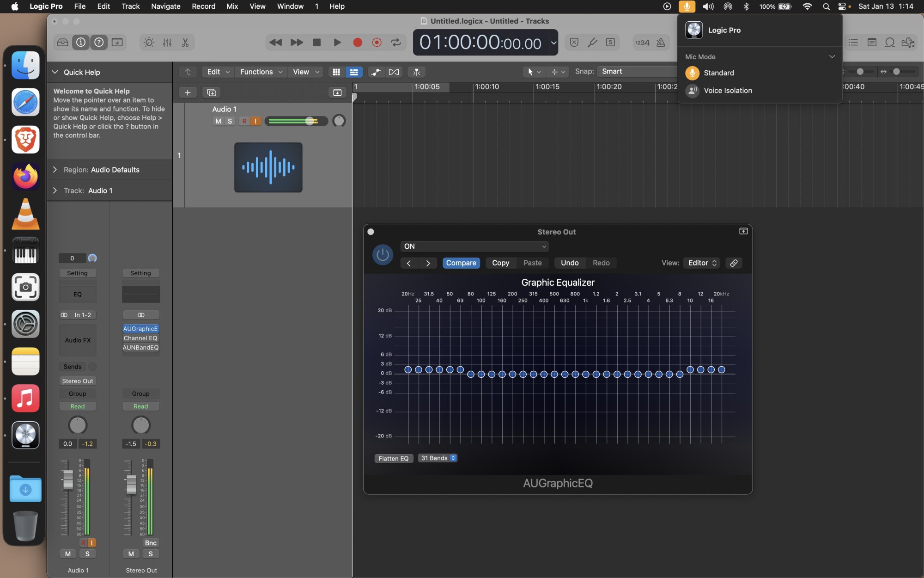
Task: Open the Smart Controls button
Action: point(149,42)
